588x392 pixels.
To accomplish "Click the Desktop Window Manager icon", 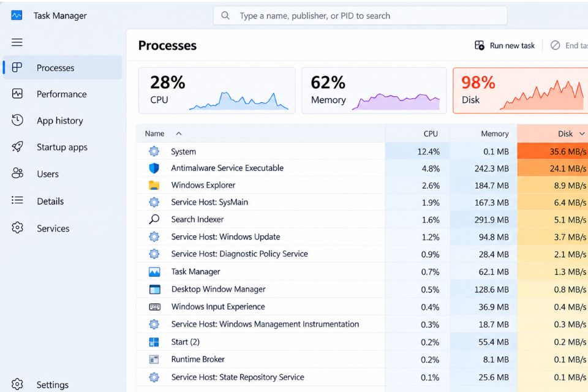I will (x=154, y=289).
